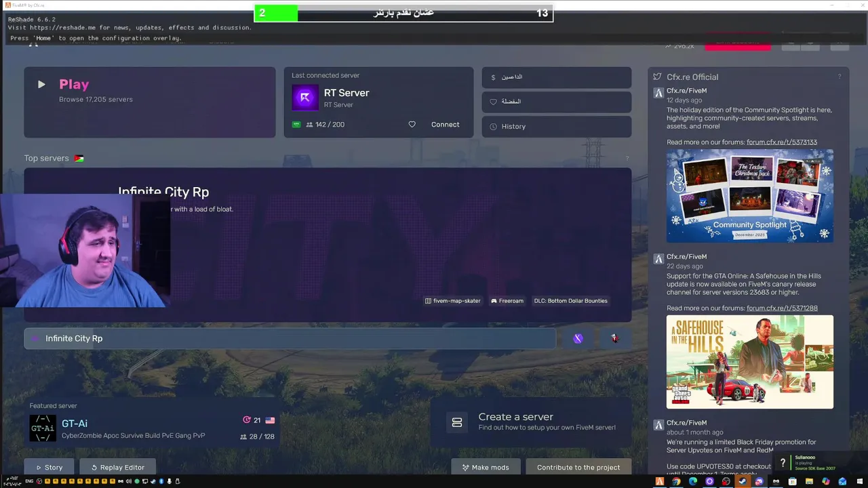Open the History list
Image resolution: width=868 pixels, height=488 pixels.
tap(557, 127)
